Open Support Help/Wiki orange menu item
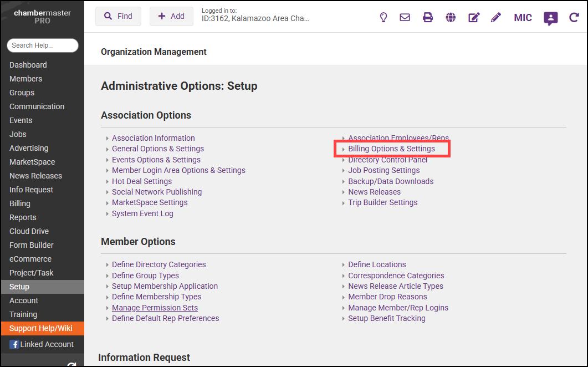Image resolution: width=588 pixels, height=367 pixels. point(41,328)
